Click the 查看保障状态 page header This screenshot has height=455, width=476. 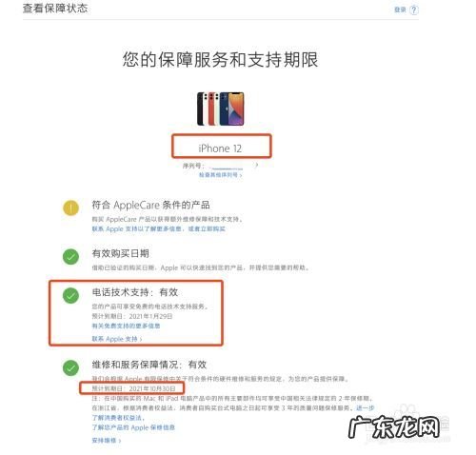click(x=55, y=9)
